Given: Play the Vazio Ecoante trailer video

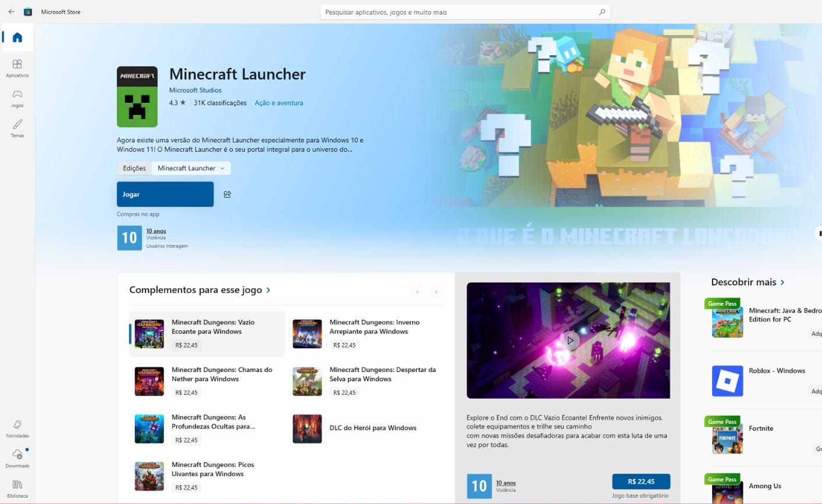Looking at the screenshot, I should (x=570, y=341).
